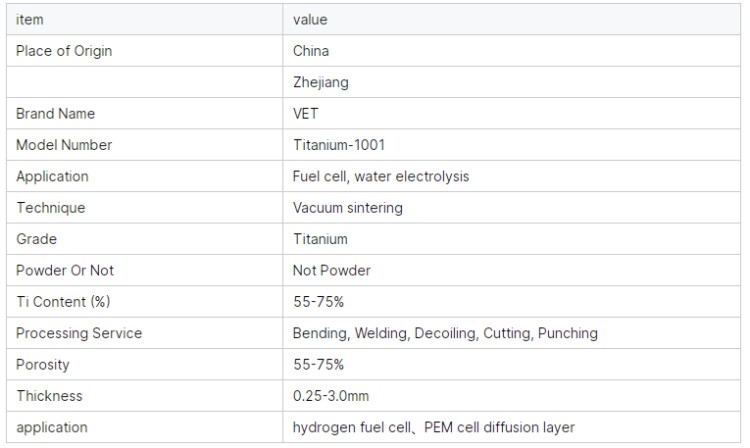Select the 'Vacuum sintering' value
The image size is (750, 448).
coord(348,208)
